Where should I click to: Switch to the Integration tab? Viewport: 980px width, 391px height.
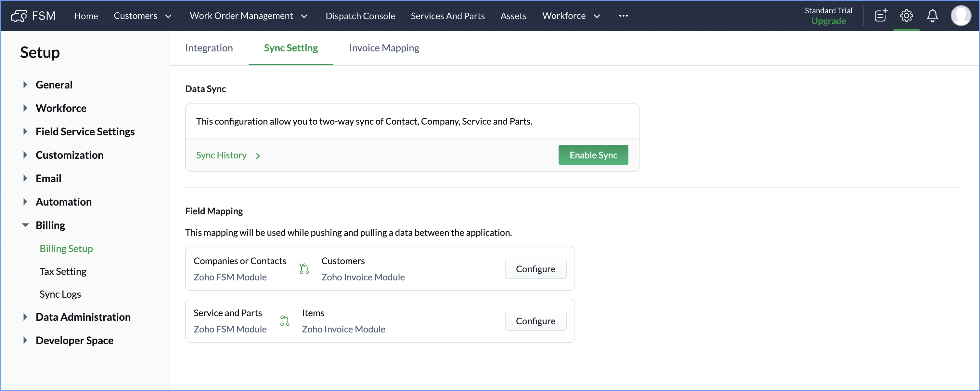[209, 48]
